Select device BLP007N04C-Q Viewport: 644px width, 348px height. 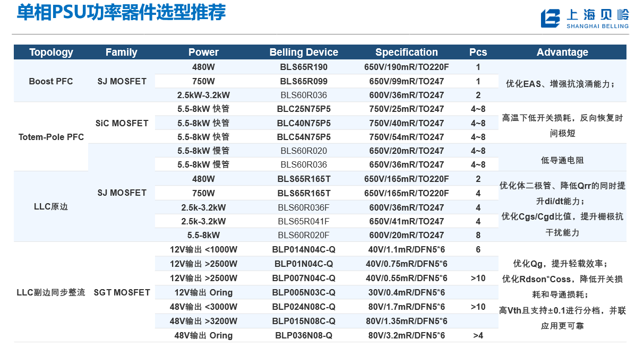304,278
